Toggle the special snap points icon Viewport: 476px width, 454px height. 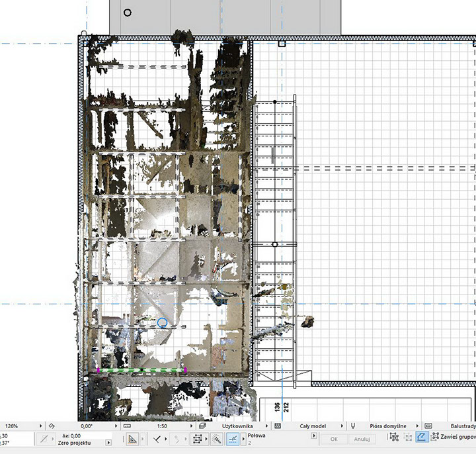[233, 439]
